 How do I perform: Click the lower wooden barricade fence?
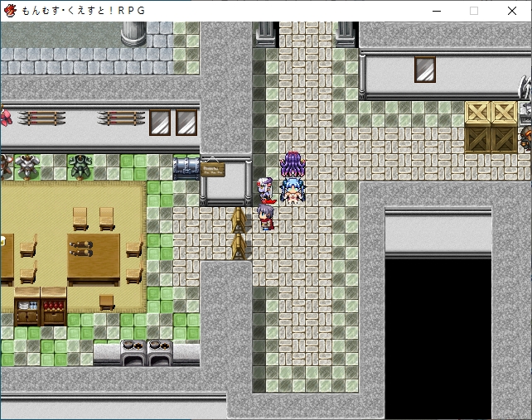(x=239, y=247)
